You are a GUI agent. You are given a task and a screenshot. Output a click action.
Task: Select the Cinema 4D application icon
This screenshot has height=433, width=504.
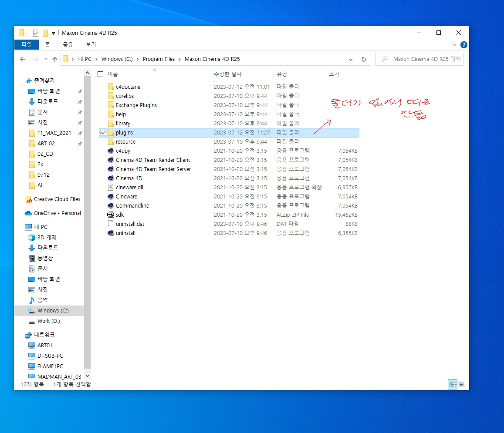[111, 178]
